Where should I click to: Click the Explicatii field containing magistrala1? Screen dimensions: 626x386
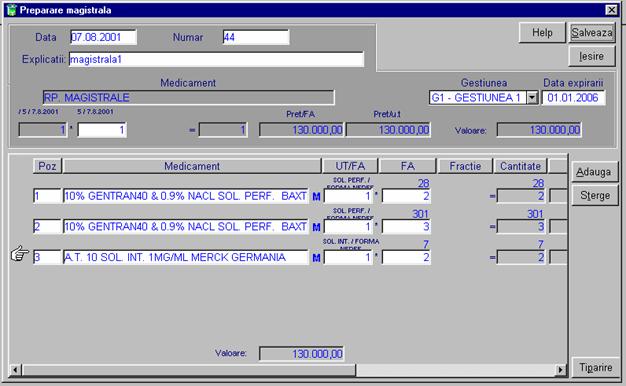click(x=216, y=59)
